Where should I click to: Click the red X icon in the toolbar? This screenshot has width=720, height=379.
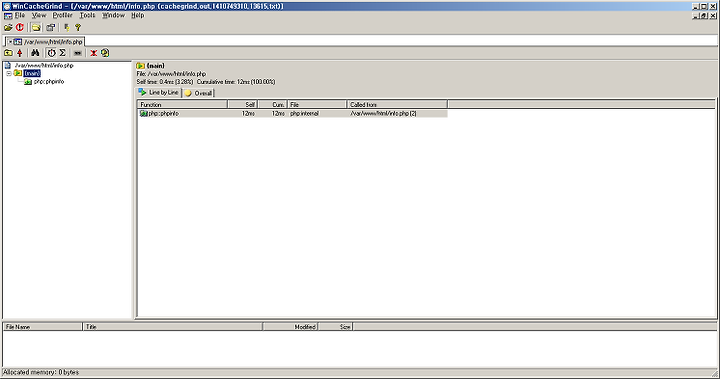pos(94,53)
